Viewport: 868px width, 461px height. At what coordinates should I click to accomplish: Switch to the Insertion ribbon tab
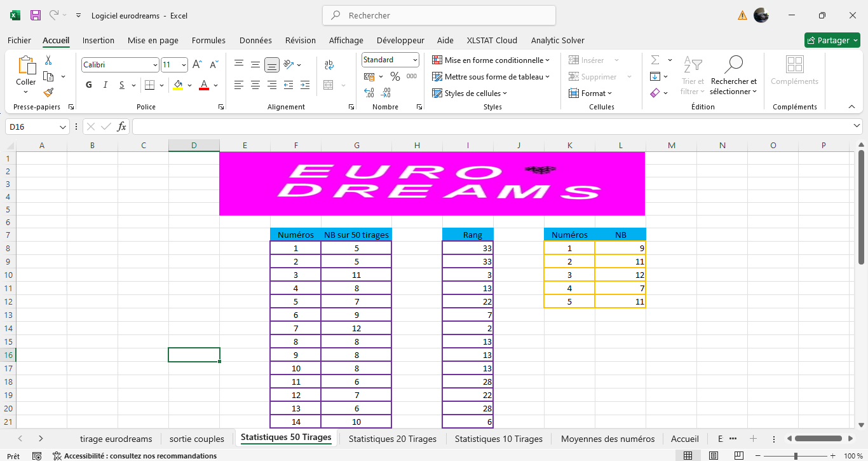coord(98,40)
